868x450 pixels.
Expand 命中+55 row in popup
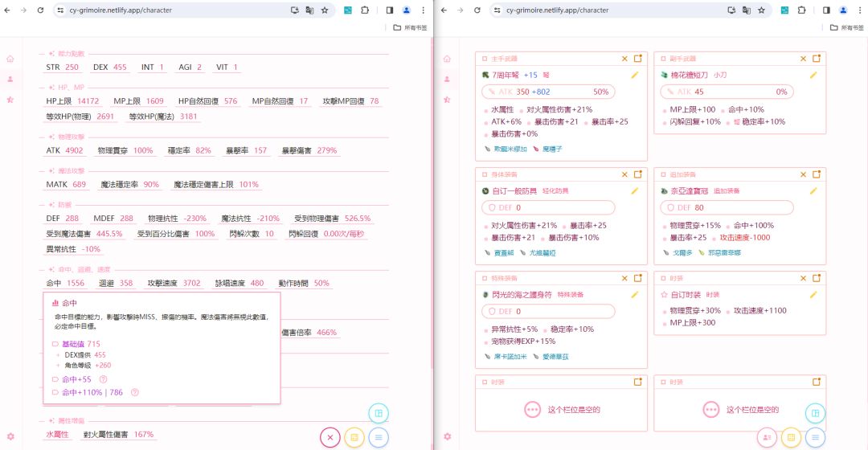[72, 379]
